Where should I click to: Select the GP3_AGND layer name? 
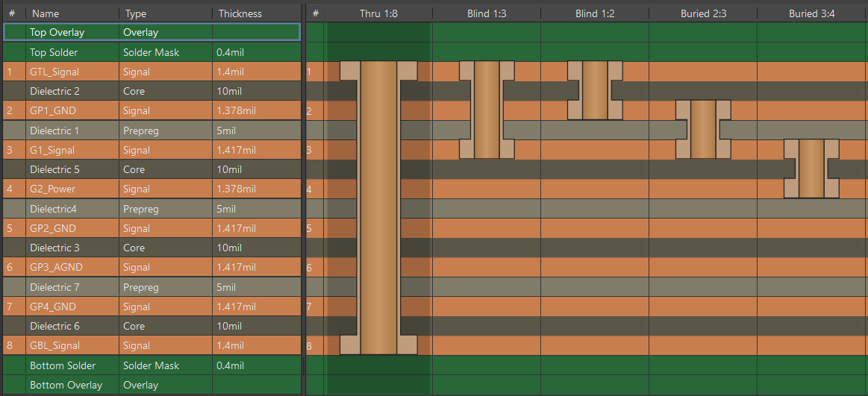(56, 268)
